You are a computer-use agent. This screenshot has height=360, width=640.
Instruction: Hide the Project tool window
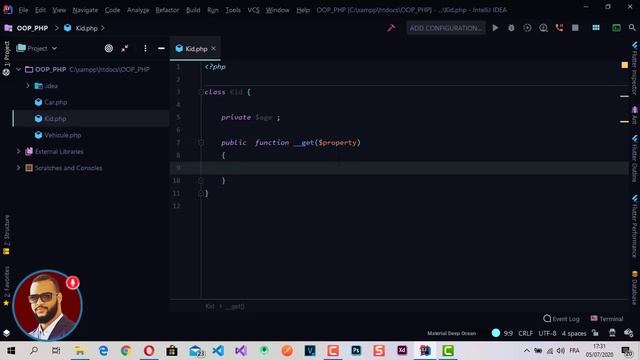[x=161, y=48]
